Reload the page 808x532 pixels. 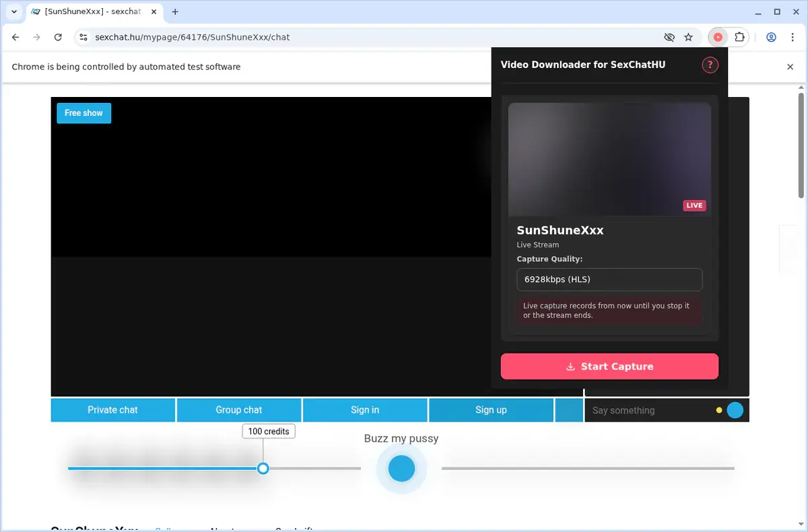click(58, 37)
